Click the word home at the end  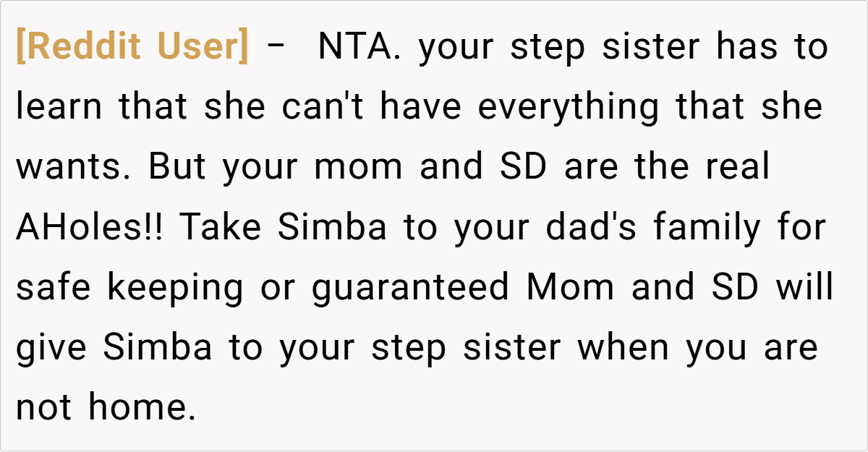click(x=142, y=409)
